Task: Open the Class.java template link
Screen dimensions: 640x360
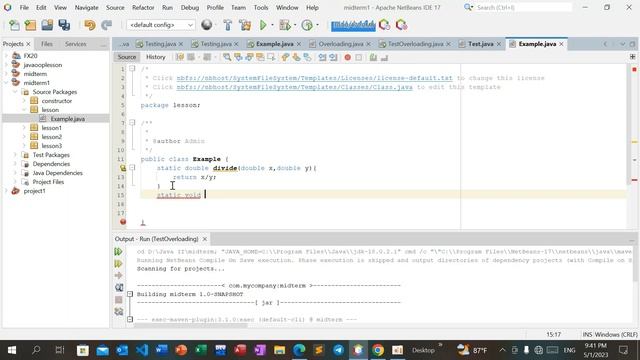Action: [x=294, y=87]
